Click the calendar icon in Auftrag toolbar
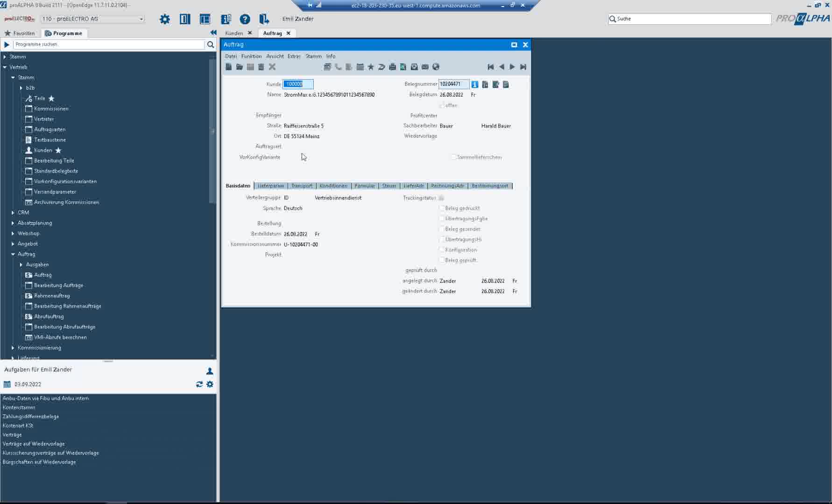 click(360, 67)
